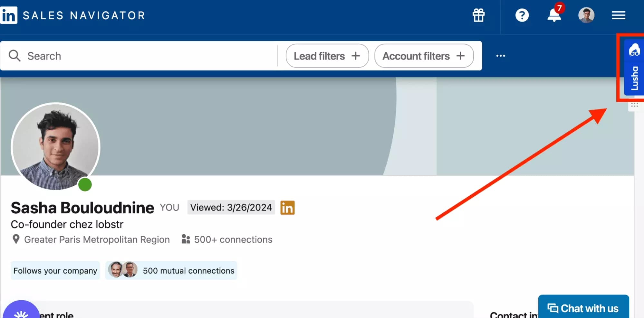Image resolution: width=644 pixels, height=318 pixels.
Task: Click the gold LinkedIn badge beside Sasha's name
Action: coord(287,208)
